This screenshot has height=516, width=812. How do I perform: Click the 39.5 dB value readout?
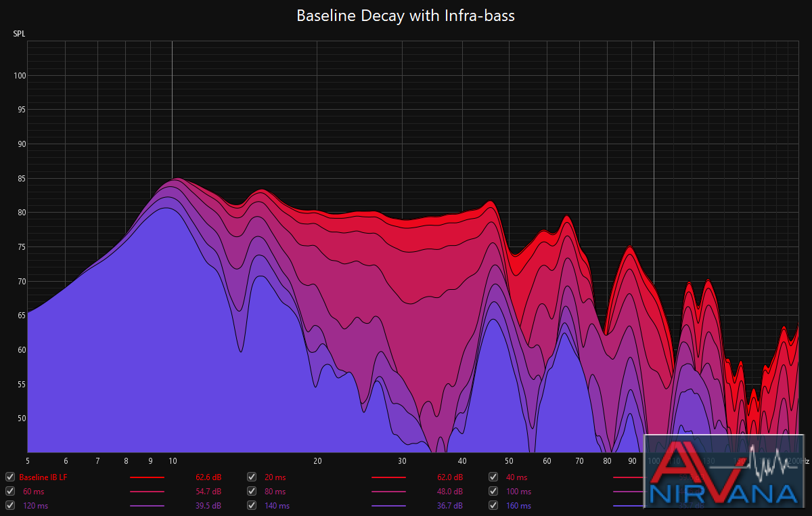tap(208, 506)
